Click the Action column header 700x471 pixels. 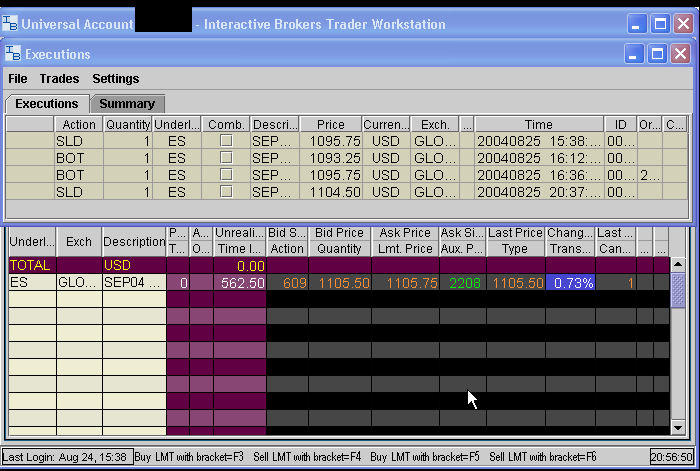click(79, 124)
